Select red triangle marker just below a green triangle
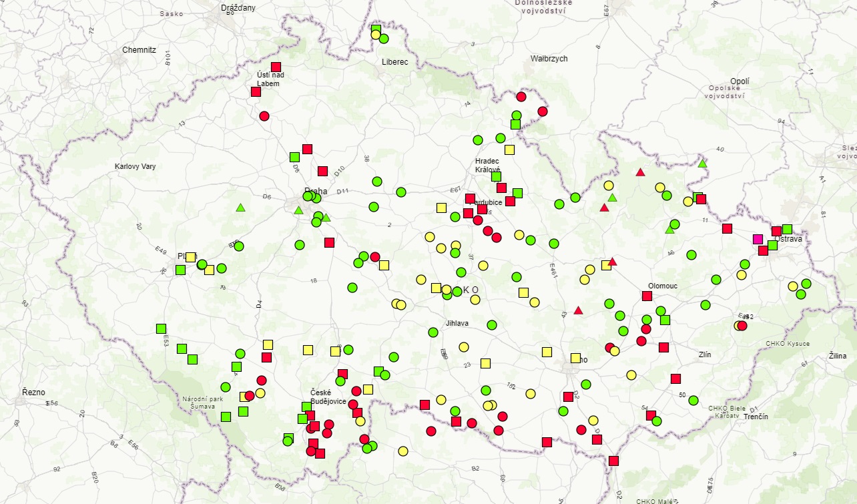This screenshot has height=504, width=857. pyautogui.click(x=604, y=208)
